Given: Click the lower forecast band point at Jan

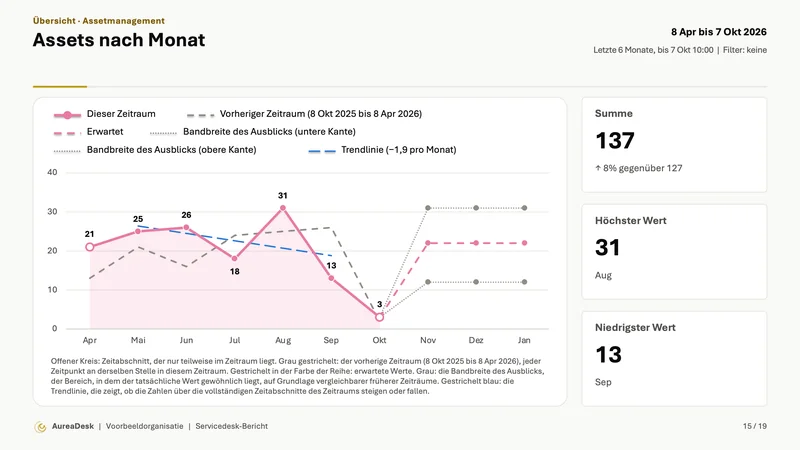Looking at the screenshot, I should coord(524,282).
